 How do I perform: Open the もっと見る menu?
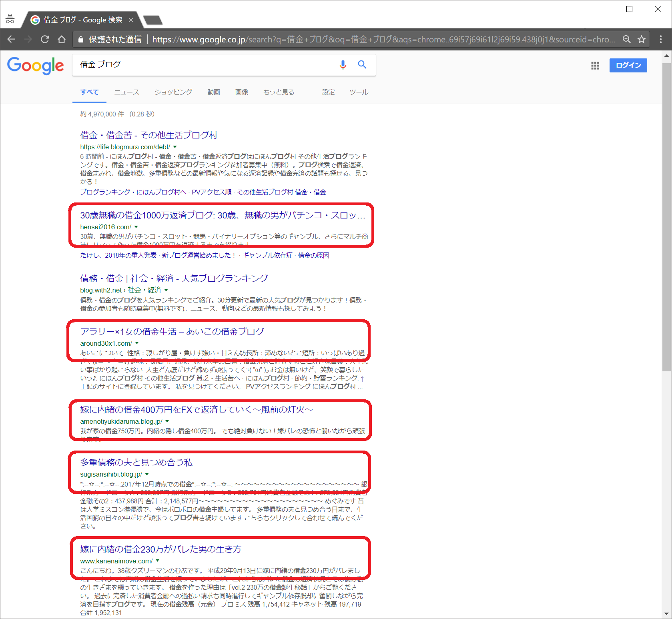[x=279, y=92]
